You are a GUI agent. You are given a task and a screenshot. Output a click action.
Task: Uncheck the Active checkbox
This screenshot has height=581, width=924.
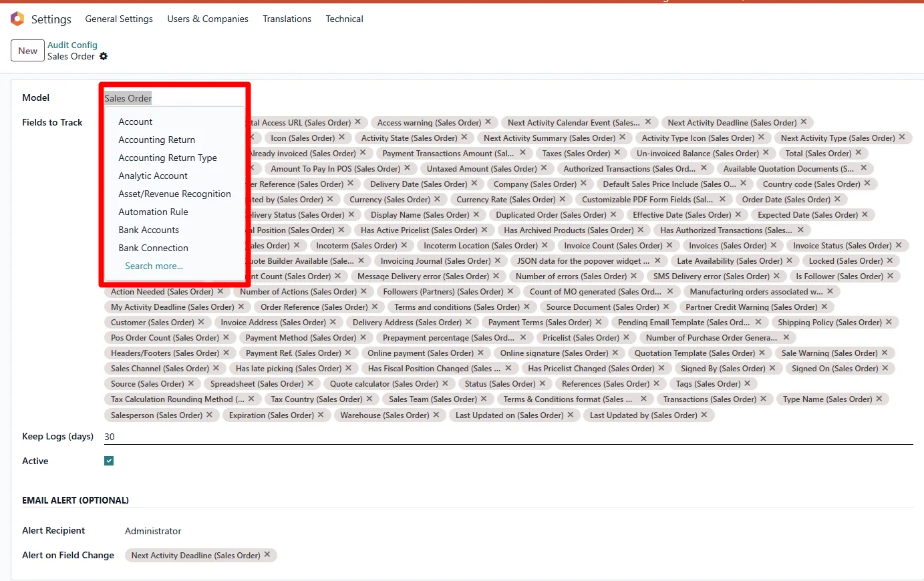pyautogui.click(x=109, y=461)
